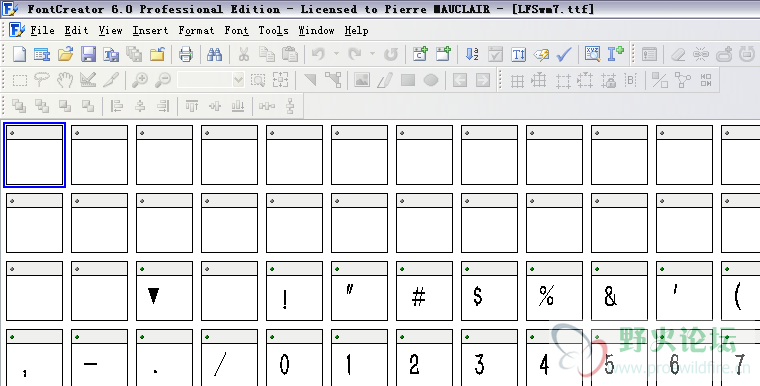The width and height of the screenshot is (760, 386).
Task: Click the zoom in magnifier
Action: 140,80
